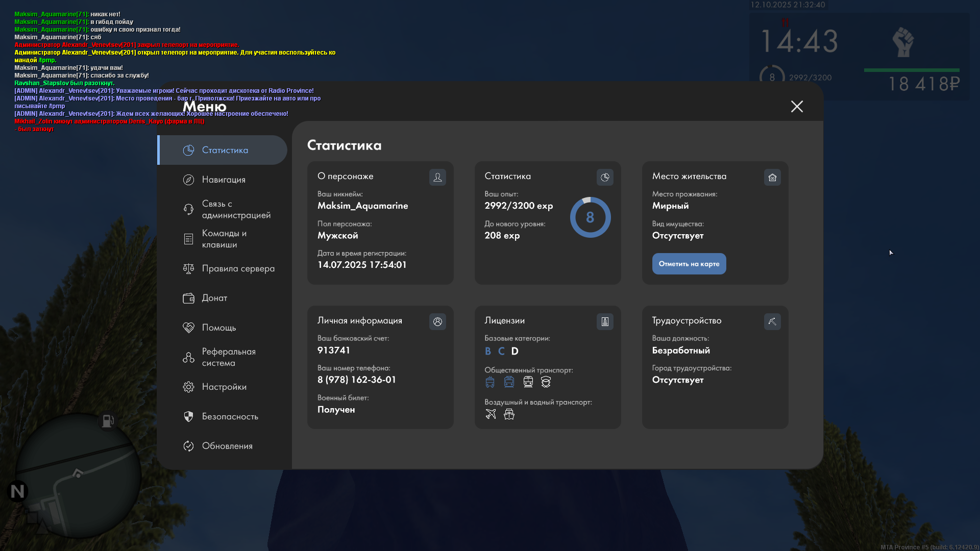
Task: Click the document icon in Лицензии card
Action: point(605,321)
